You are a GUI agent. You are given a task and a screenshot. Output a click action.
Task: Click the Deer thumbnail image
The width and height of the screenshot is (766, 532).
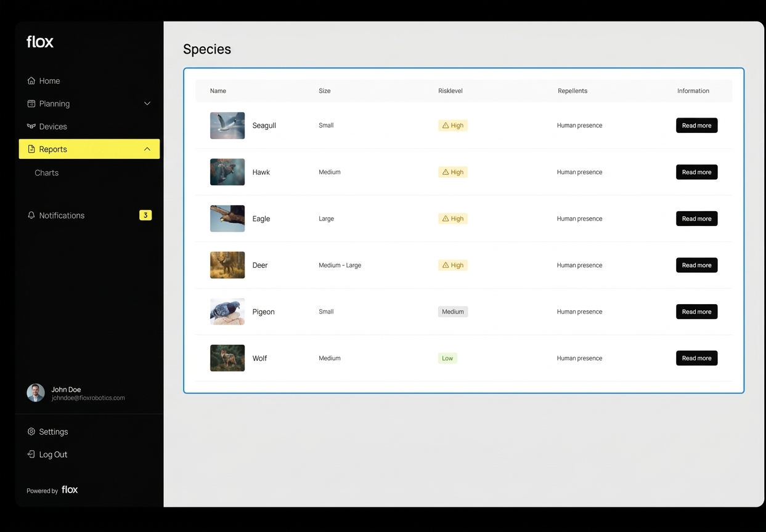pyautogui.click(x=227, y=265)
